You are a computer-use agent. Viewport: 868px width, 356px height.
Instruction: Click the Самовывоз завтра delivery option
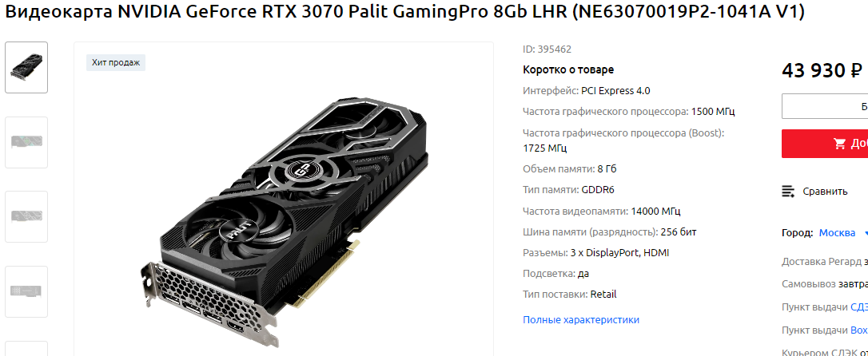825,283
